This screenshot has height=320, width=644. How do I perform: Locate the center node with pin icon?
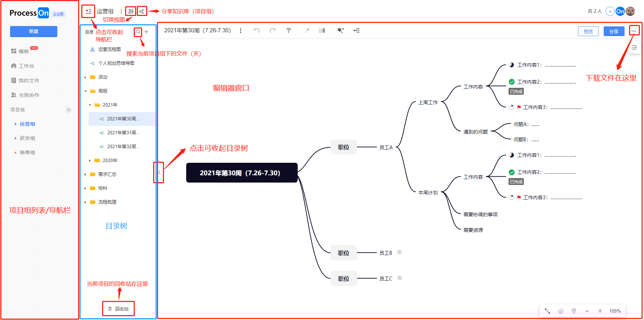tap(574, 311)
